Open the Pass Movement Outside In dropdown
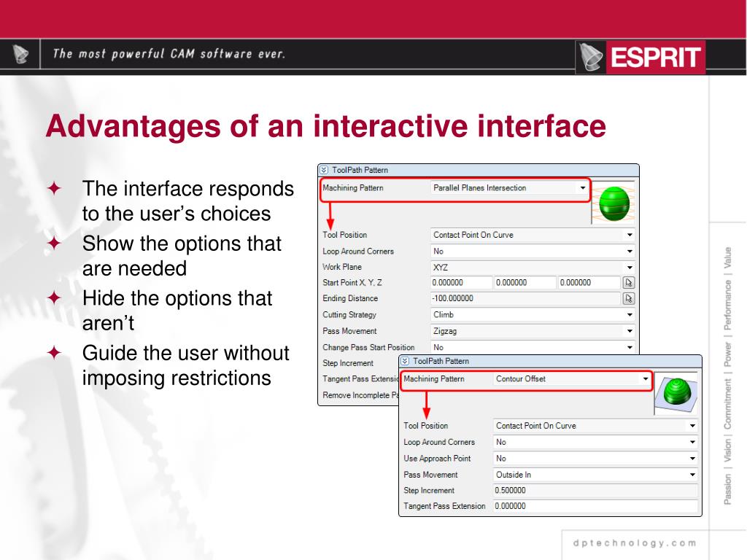The width and height of the screenshot is (747, 560). coord(692,475)
